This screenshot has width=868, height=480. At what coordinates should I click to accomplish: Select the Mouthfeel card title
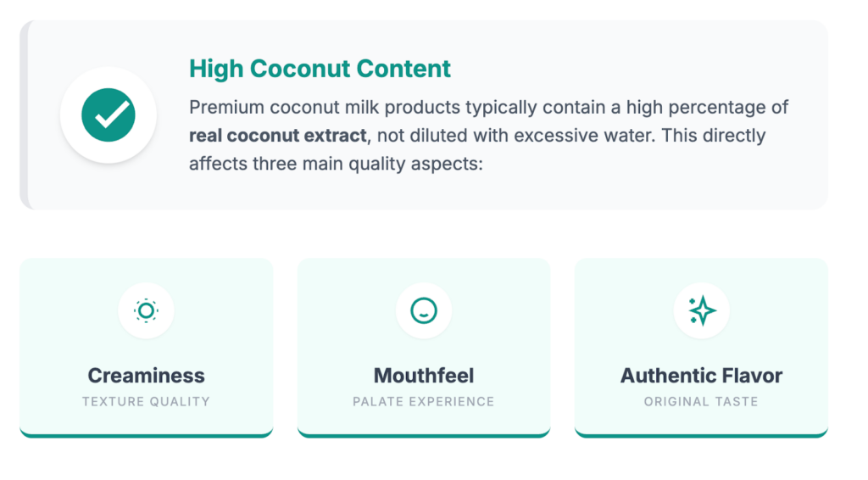pyautogui.click(x=424, y=376)
